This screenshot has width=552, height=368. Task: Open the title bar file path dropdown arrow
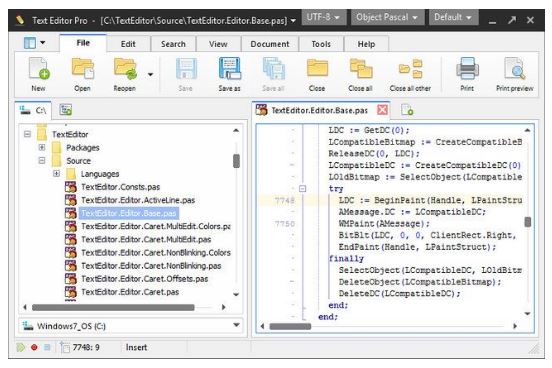tap(293, 21)
